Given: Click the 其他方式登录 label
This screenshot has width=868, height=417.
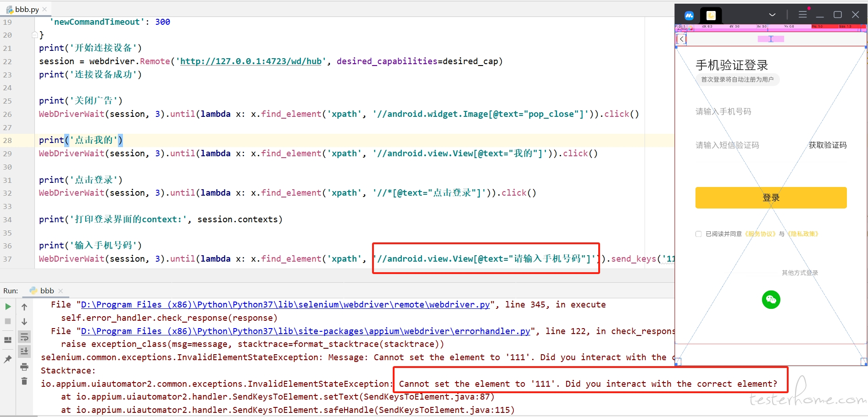Looking at the screenshot, I should (800, 273).
